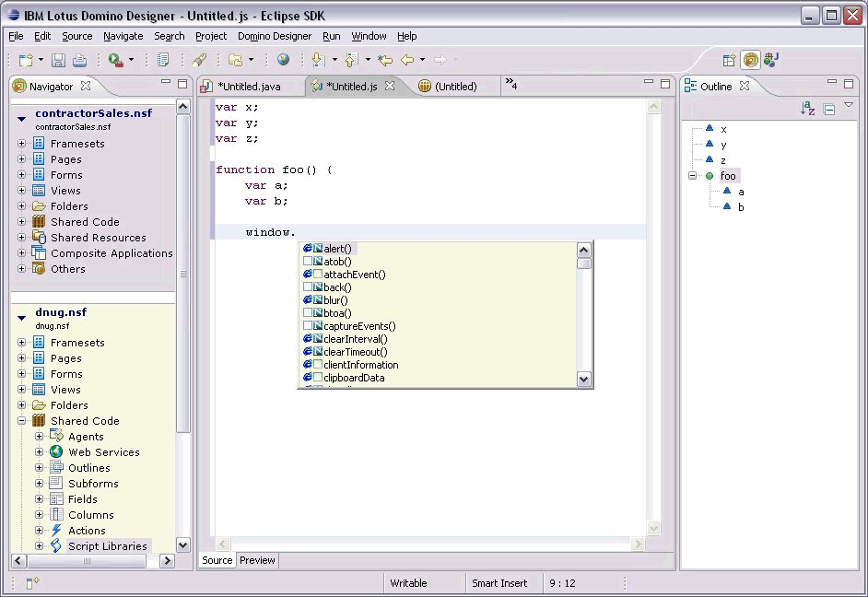The height and width of the screenshot is (597, 868).
Task: Expand Framesets under contractorSales.nsf
Action: tap(21, 144)
